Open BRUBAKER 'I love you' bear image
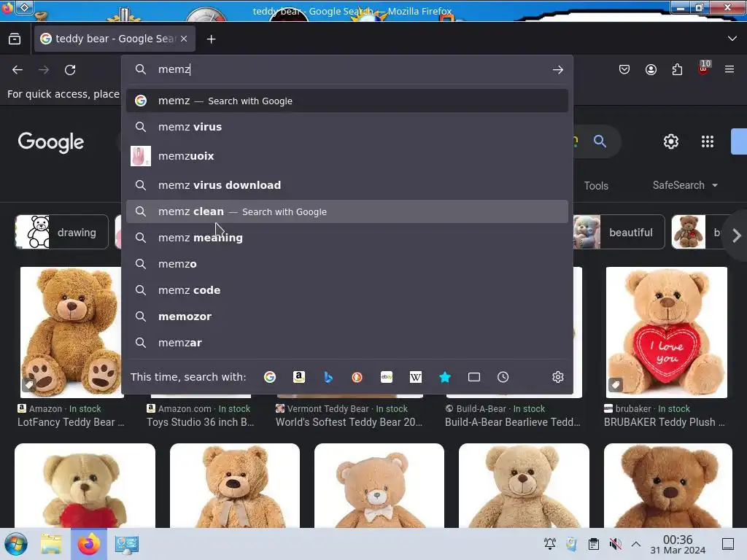The width and height of the screenshot is (747, 560). (667, 332)
